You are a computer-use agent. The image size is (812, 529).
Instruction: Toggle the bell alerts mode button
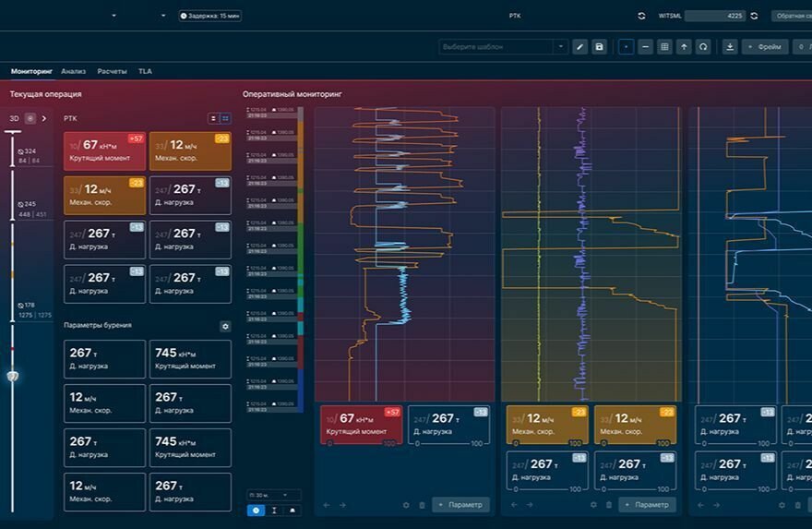pos(293,511)
